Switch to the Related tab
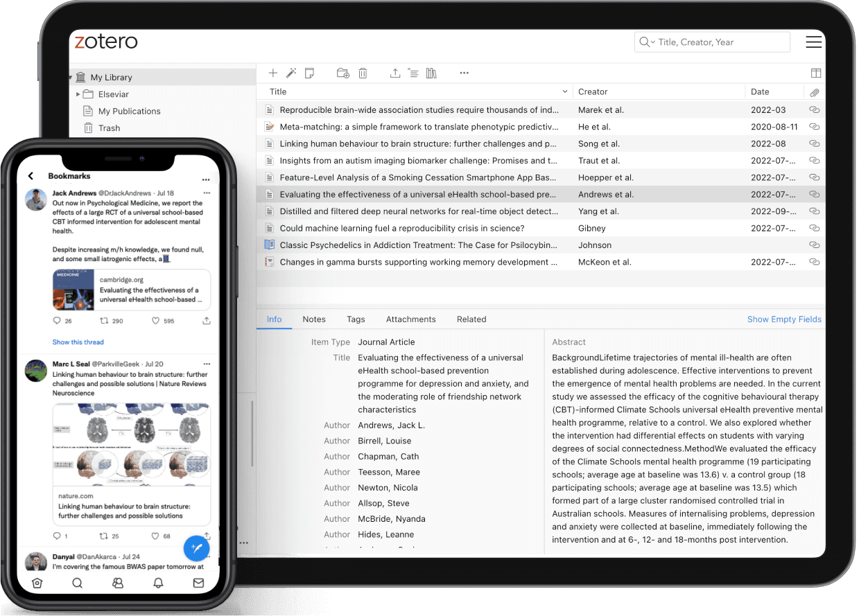The image size is (868, 616). point(471,319)
